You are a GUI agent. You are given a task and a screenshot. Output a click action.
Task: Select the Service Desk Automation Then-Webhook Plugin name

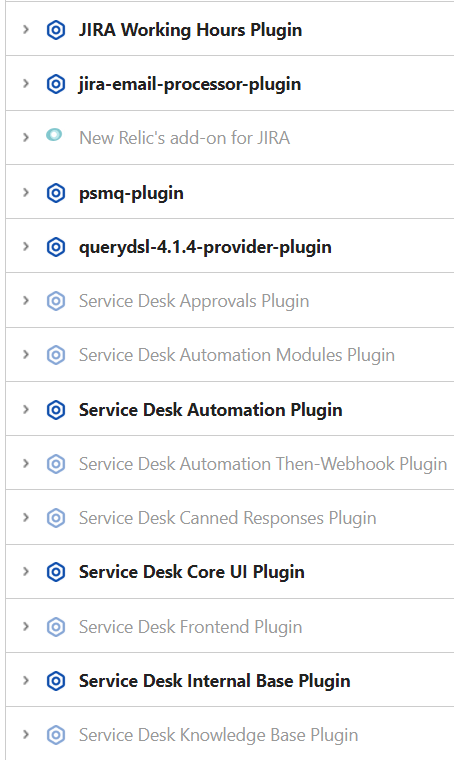[263, 464]
